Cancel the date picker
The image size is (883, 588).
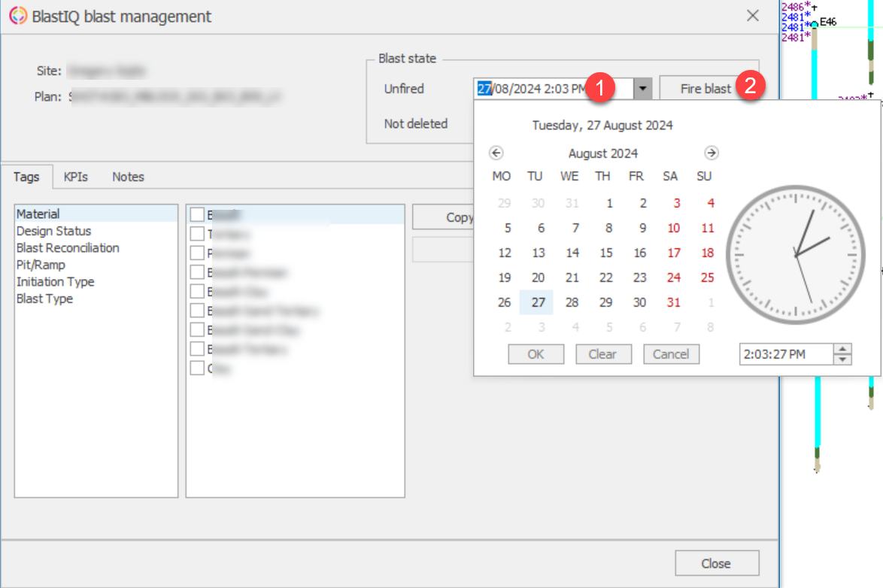[671, 354]
